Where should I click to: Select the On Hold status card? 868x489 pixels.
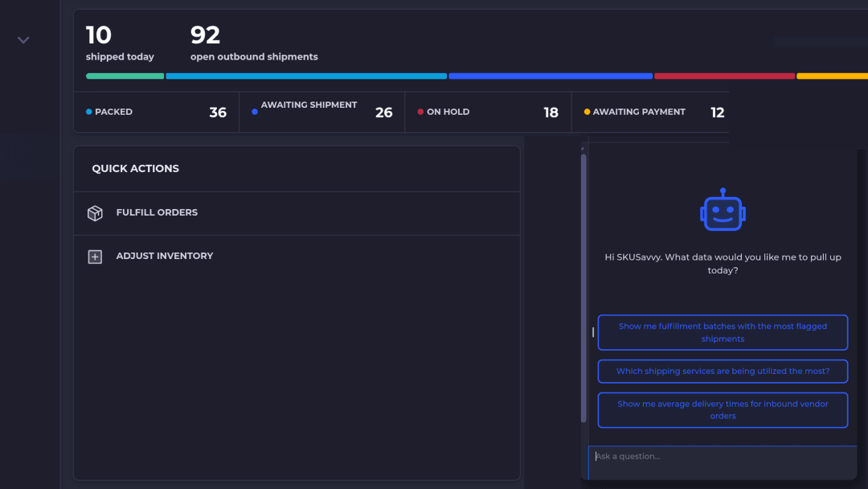coord(489,112)
